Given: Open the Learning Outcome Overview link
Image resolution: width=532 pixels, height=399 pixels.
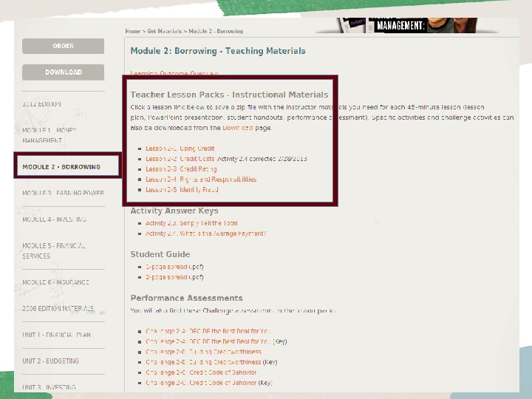Looking at the screenshot, I should [x=174, y=73].
